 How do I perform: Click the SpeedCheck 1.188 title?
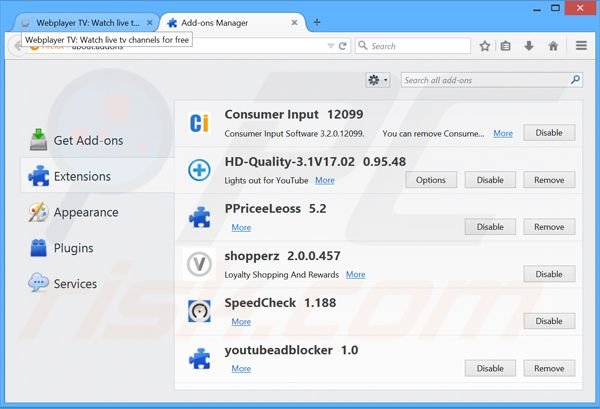280,303
